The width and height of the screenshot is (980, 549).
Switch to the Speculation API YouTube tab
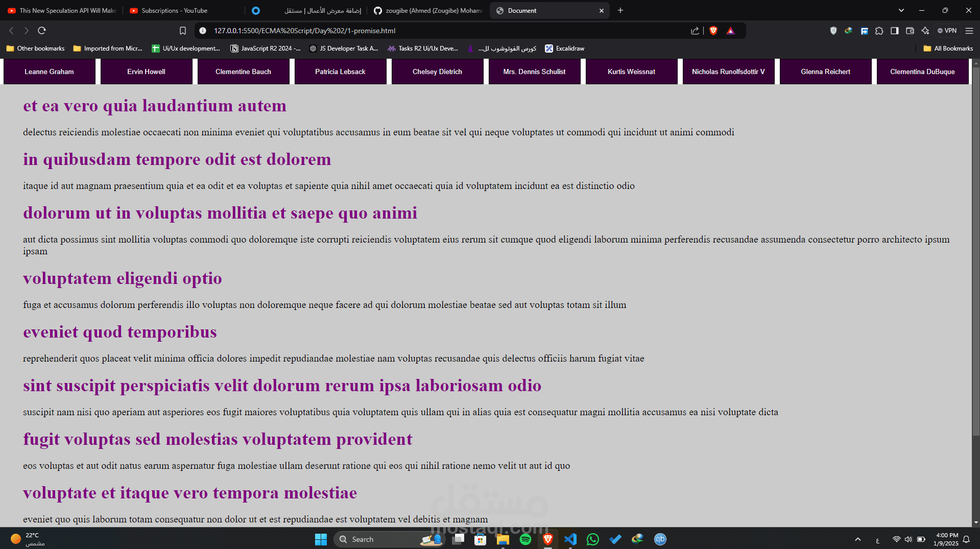click(x=62, y=10)
